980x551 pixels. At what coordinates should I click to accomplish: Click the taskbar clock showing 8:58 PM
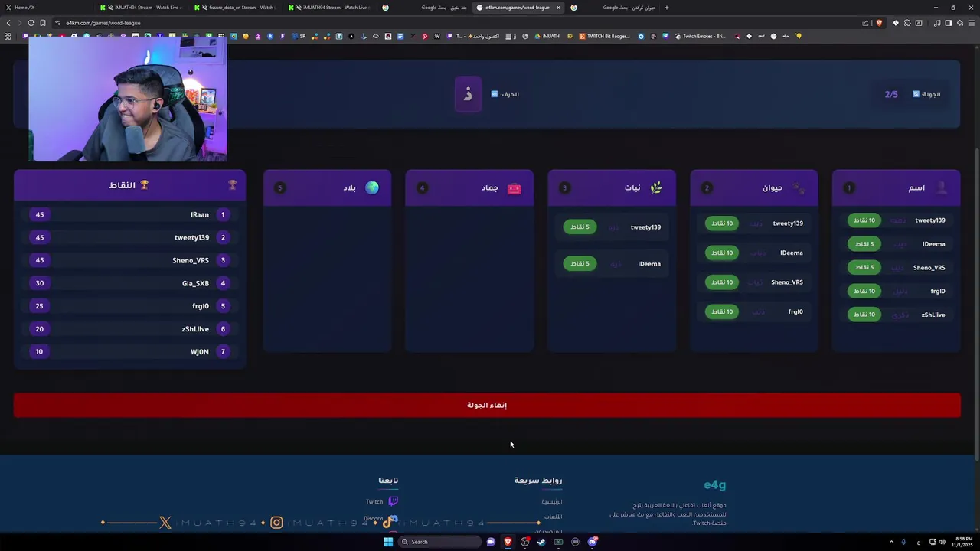962,542
